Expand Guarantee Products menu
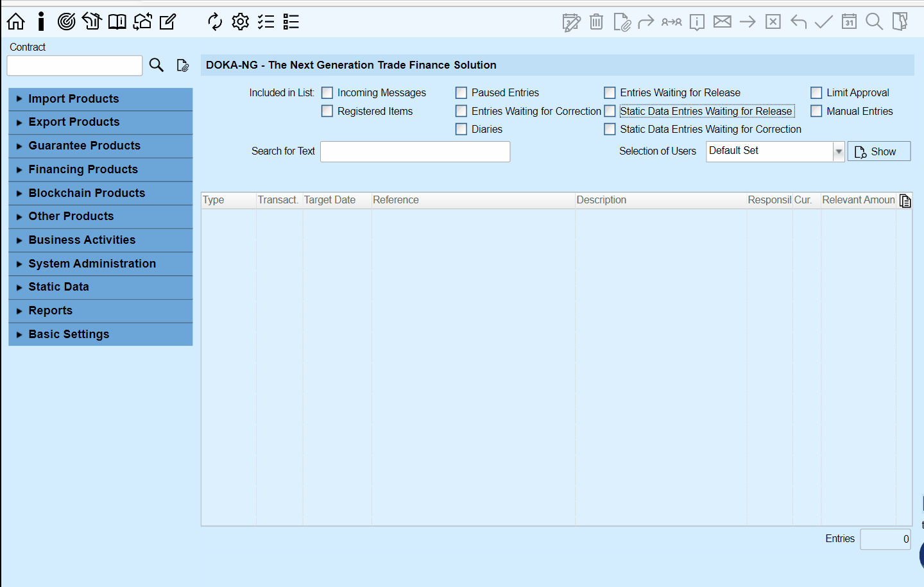This screenshot has height=587, width=924. (x=101, y=146)
